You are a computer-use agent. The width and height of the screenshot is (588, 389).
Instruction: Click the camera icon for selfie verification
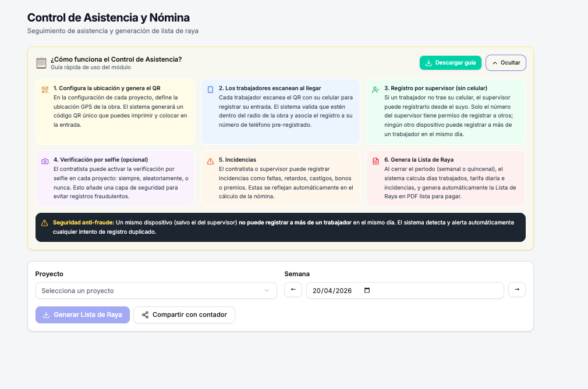coord(45,162)
